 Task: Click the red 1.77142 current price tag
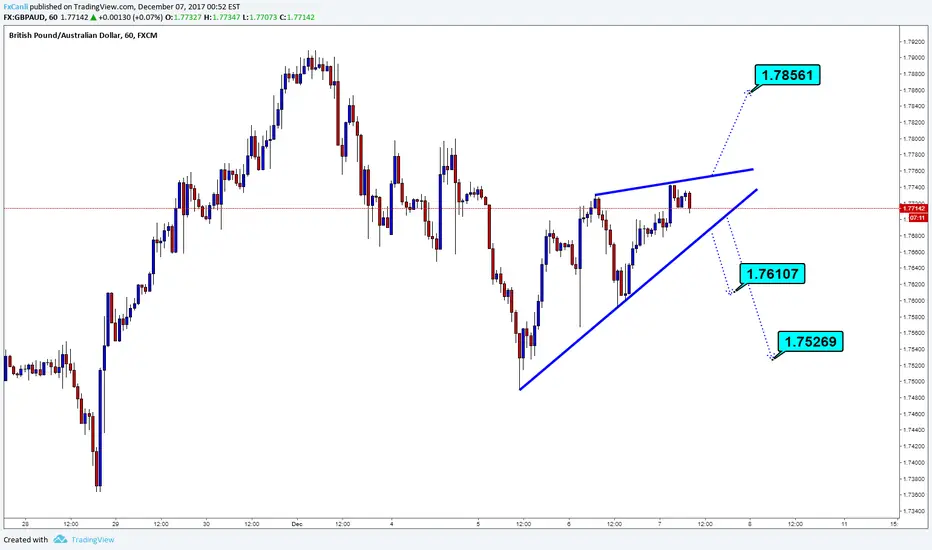tap(914, 209)
